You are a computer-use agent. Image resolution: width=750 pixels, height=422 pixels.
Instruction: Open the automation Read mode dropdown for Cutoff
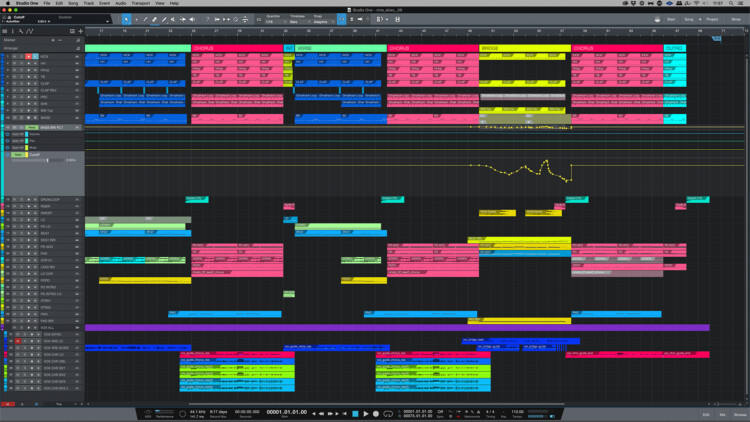(18, 155)
